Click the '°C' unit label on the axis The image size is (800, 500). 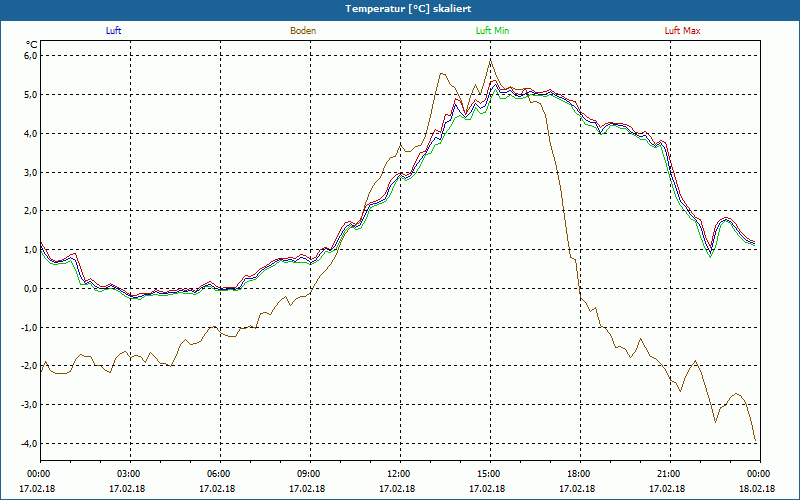click(x=32, y=44)
